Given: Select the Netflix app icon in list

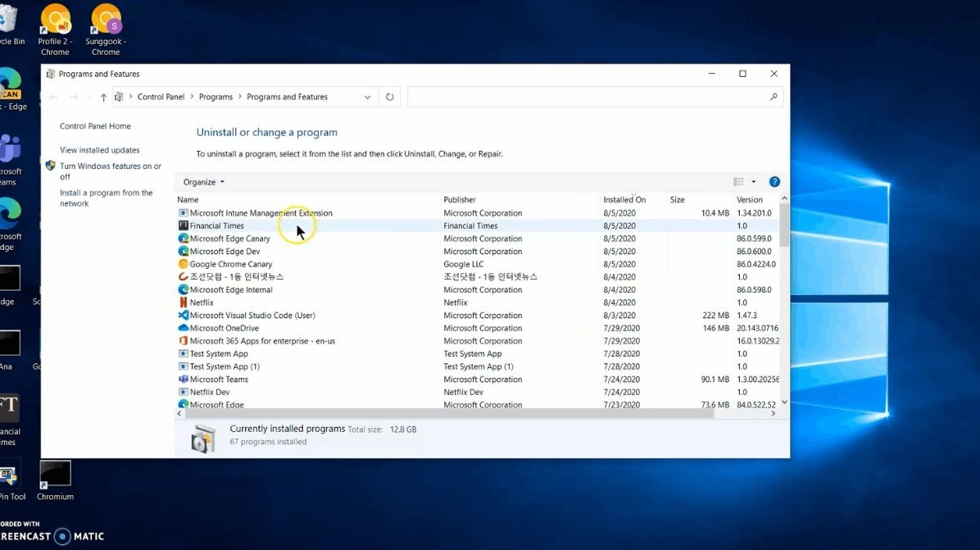Looking at the screenshot, I should (x=184, y=302).
